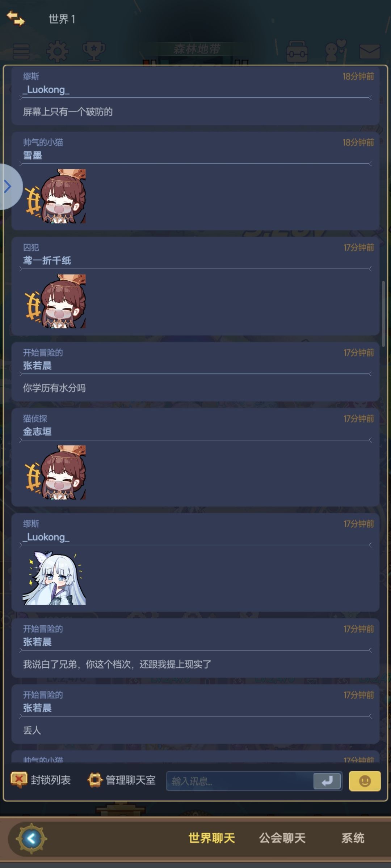This screenshot has height=868, width=391.
Task: Open the friends heart icon
Action: [x=335, y=51]
